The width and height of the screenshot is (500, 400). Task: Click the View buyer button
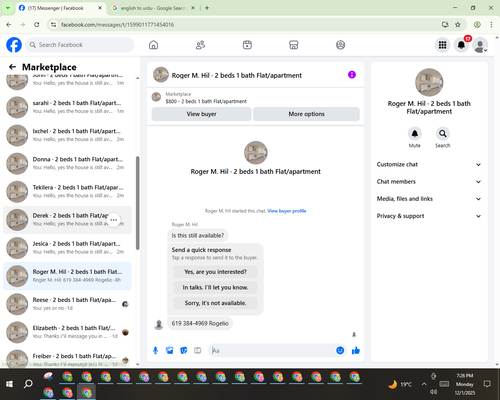click(201, 114)
